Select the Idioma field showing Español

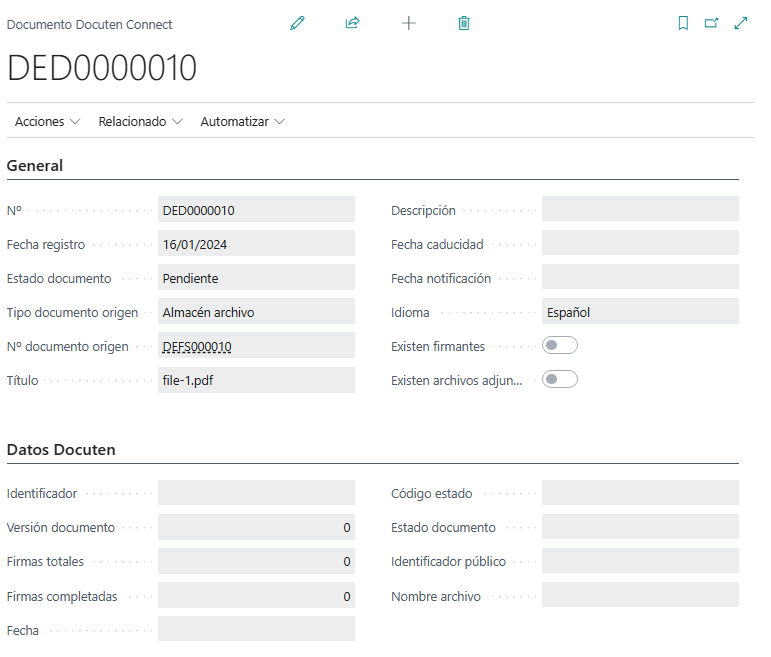640,312
